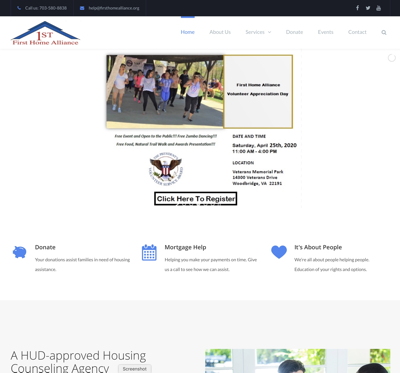Click the piggy bank Donate icon
The width and height of the screenshot is (400, 373).
(19, 252)
